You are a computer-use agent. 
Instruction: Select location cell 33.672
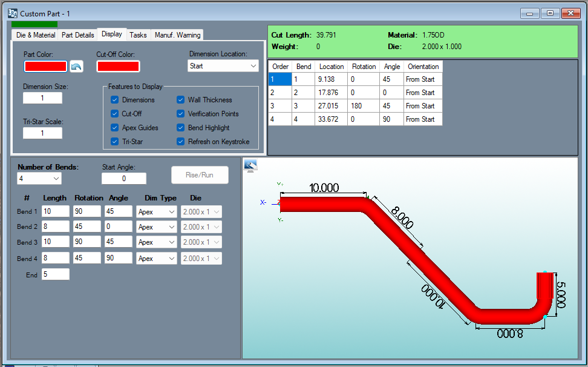(x=331, y=119)
